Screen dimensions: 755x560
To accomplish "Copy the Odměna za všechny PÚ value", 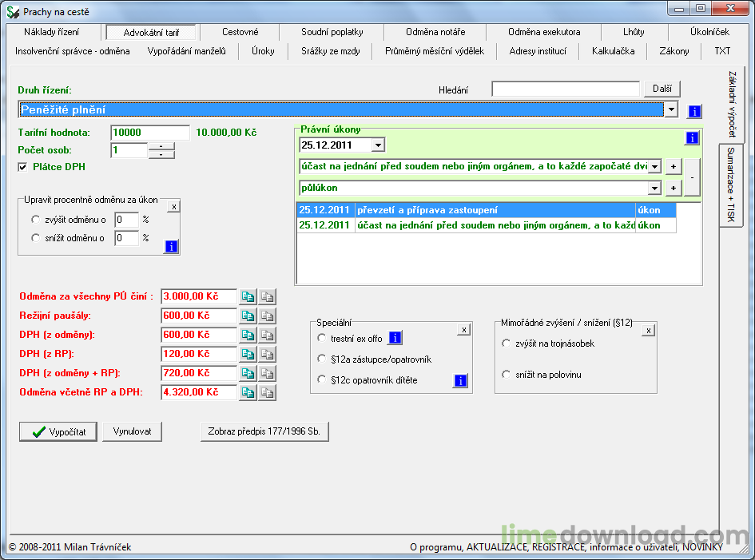I will click(248, 296).
